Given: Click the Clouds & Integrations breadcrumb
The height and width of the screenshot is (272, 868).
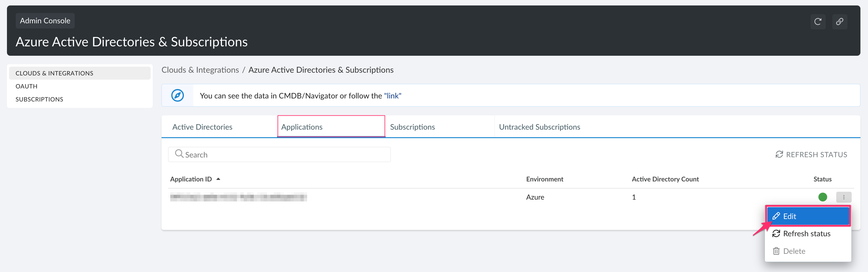Looking at the screenshot, I should click(200, 70).
